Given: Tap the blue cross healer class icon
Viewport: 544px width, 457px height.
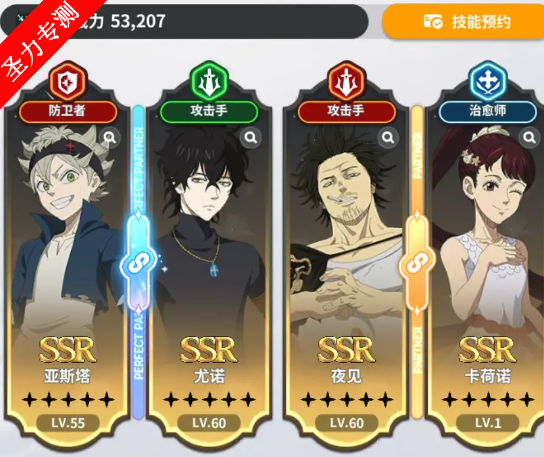Looking at the screenshot, I should pos(488,82).
